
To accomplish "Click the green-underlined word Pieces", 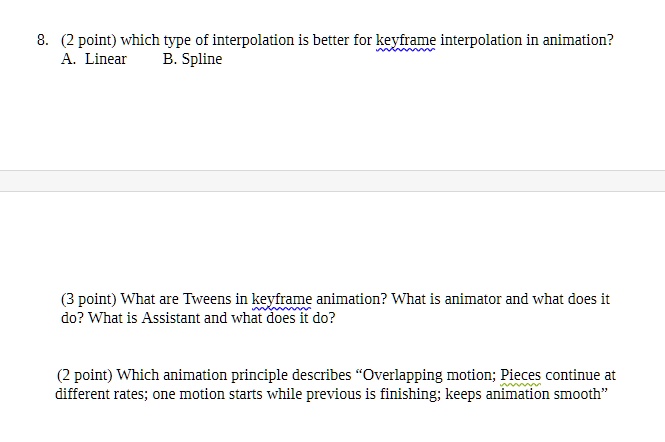I will (x=520, y=375).
